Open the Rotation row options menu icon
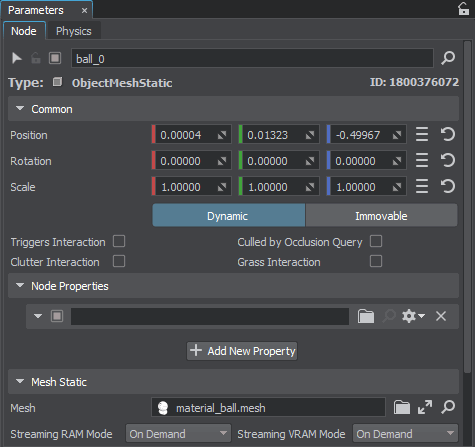Image resolution: width=475 pixels, height=447 pixels. click(x=422, y=160)
